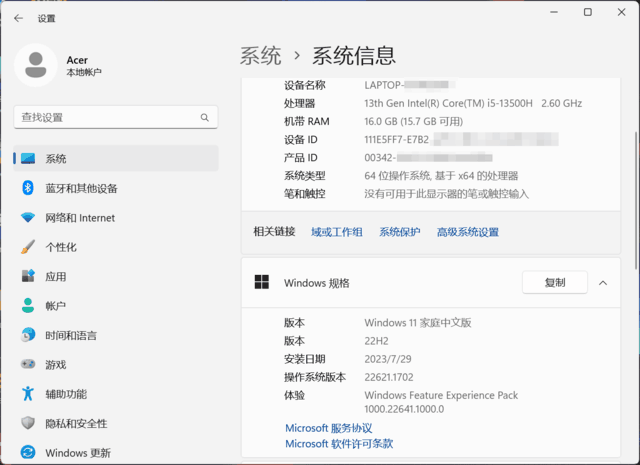Select 个性化 in the sidebar
Viewport: 640px width, 465px height.
click(x=116, y=247)
